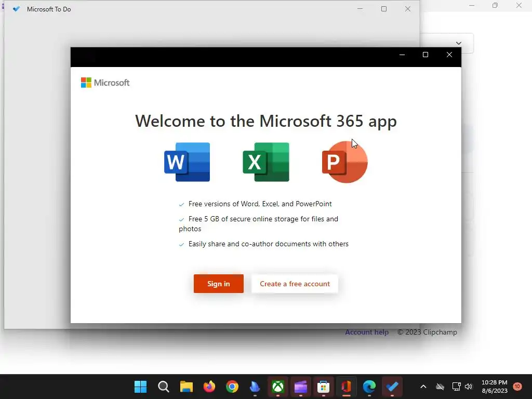Expand the dropdown chevron in Clipchamp window
This screenshot has width=532, height=399.
[459, 43]
